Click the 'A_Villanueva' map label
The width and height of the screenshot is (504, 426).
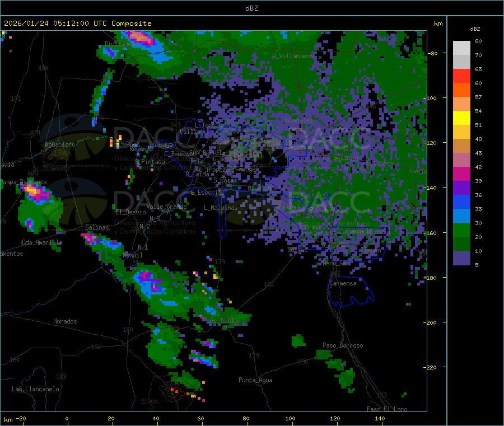click(292, 56)
